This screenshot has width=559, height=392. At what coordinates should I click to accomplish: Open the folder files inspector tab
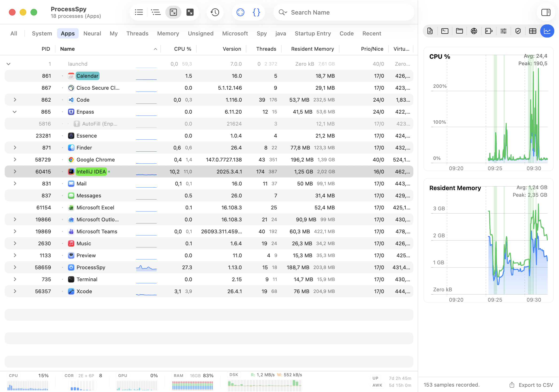click(x=459, y=31)
